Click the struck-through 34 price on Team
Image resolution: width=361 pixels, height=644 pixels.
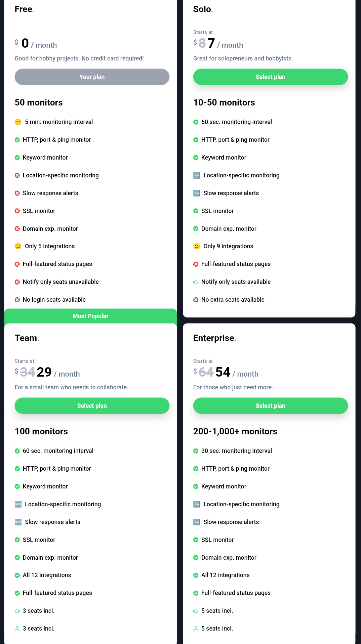[x=28, y=372]
